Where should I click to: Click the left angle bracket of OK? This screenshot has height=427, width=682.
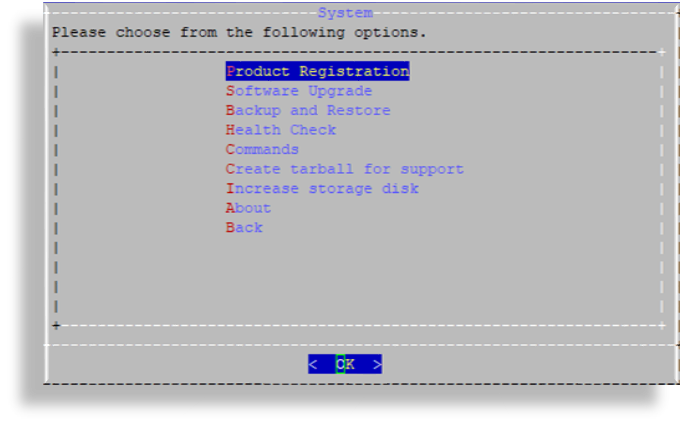(x=313, y=364)
